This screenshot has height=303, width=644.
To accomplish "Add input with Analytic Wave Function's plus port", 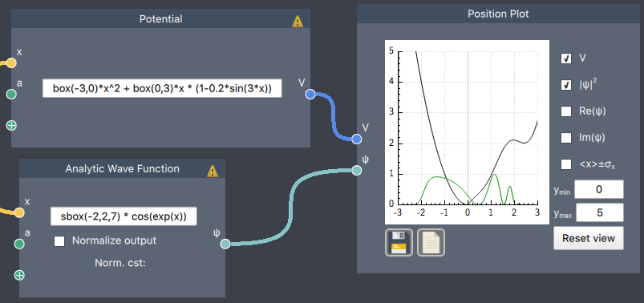I will (x=19, y=275).
